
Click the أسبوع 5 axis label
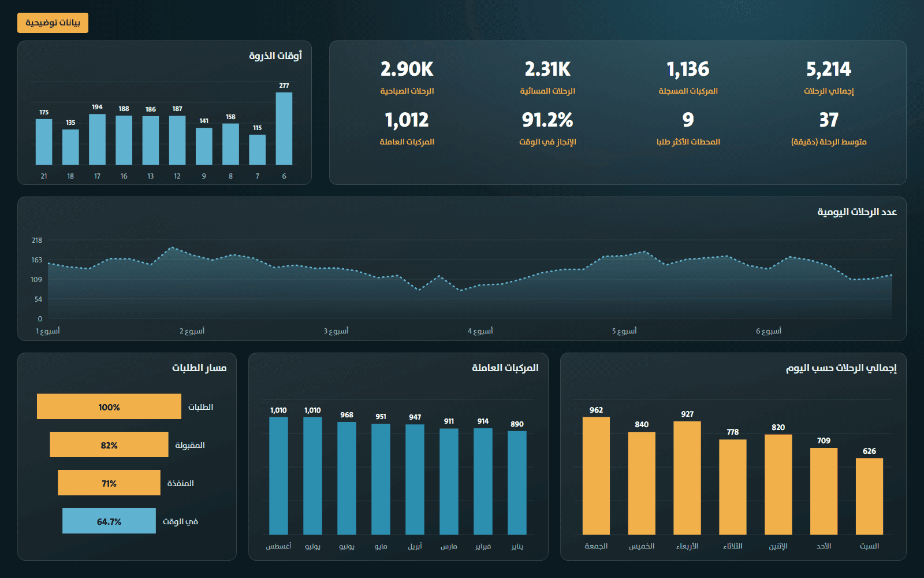[x=624, y=331]
